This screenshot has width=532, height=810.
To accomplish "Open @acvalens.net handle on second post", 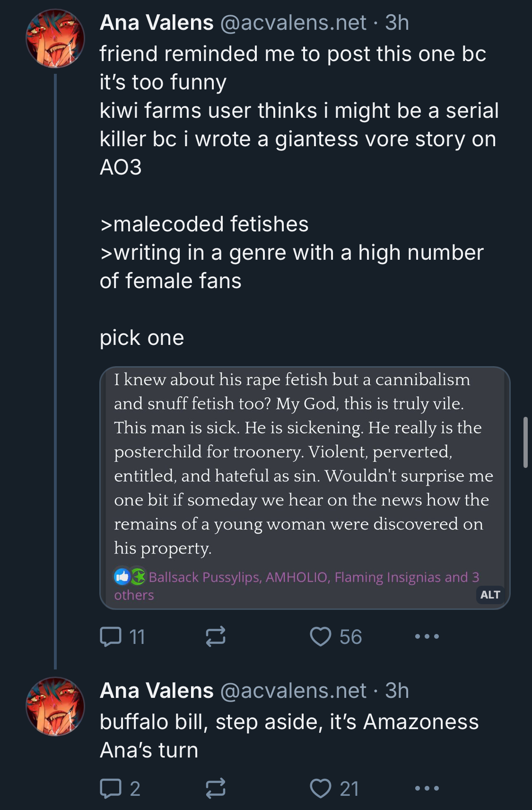I will tap(293, 691).
